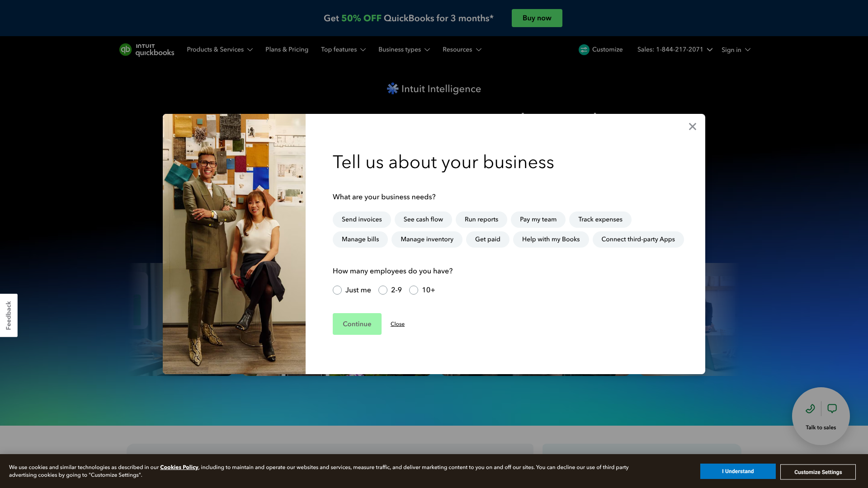Click the phone icon in the Talk to sales widget

[810, 409]
